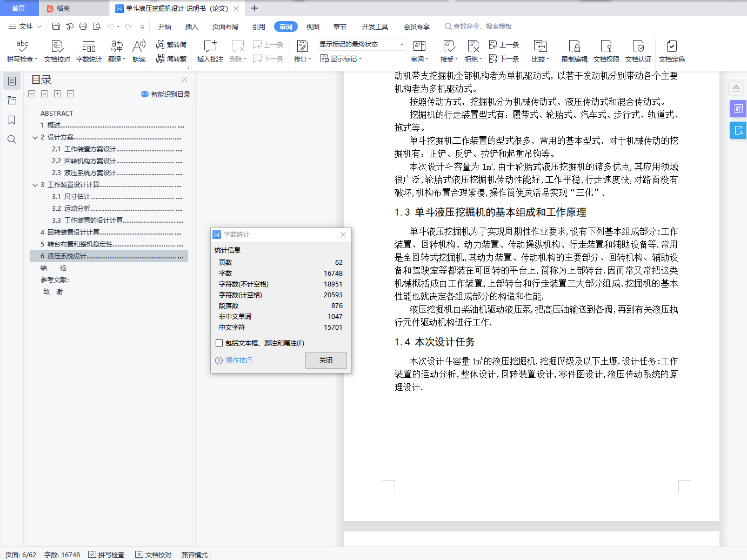The height and width of the screenshot is (560, 747).
Task: Switch to the 章节 ribbon tab
Action: tap(340, 26)
